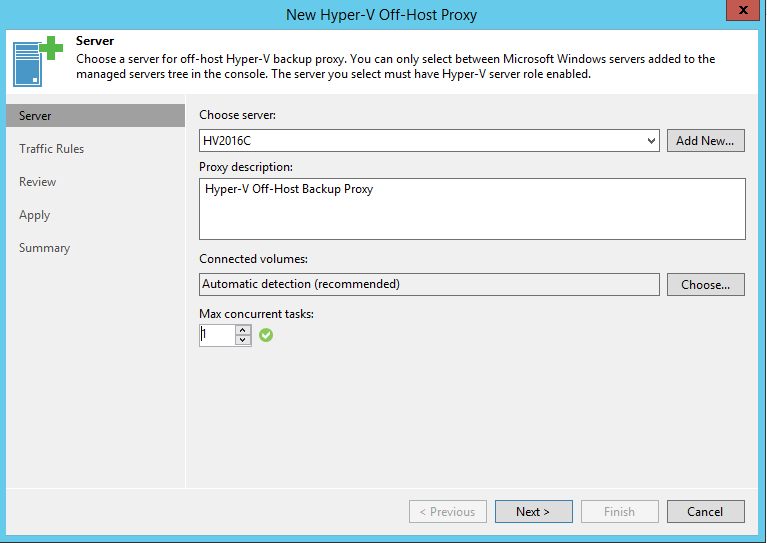Click the Connected volumes automatic detection field
The width and height of the screenshot is (767, 543).
click(429, 284)
